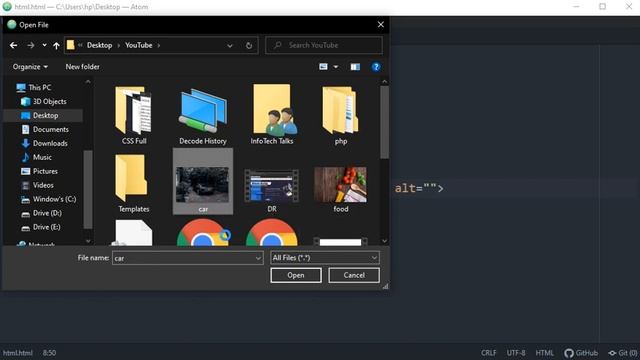The height and width of the screenshot is (360, 640).
Task: Click the Search YouTube field
Action: tap(324, 45)
